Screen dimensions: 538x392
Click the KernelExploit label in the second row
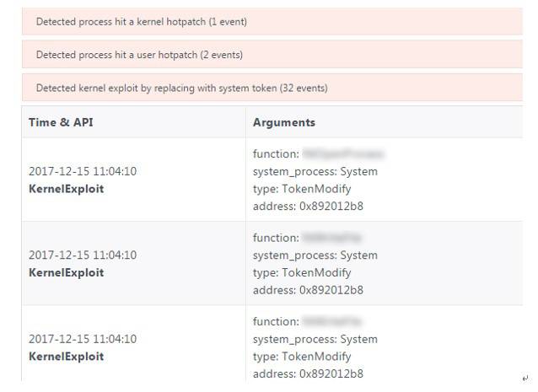click(x=67, y=272)
